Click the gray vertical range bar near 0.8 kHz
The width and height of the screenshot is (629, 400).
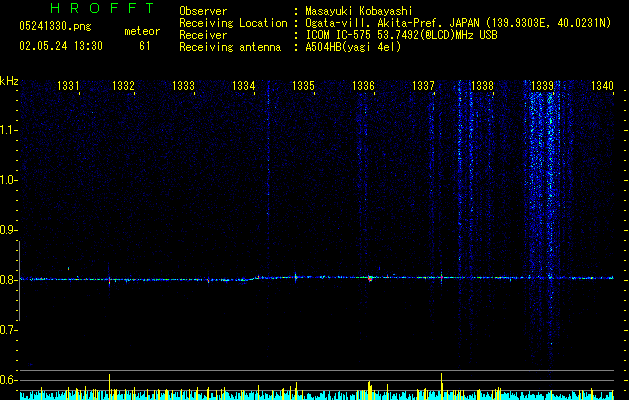(19, 280)
